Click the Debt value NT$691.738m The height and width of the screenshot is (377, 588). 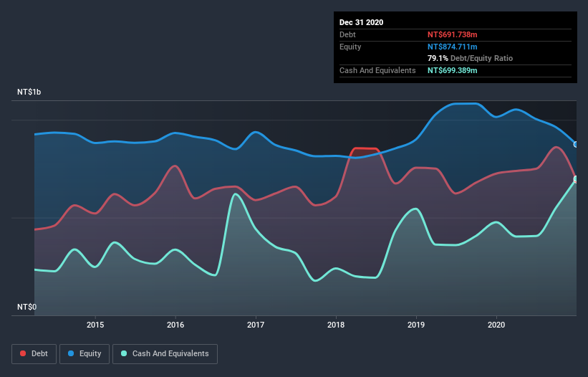coord(452,34)
